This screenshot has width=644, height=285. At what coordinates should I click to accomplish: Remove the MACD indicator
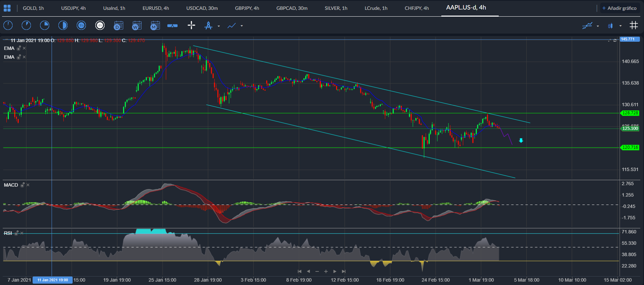(28, 185)
